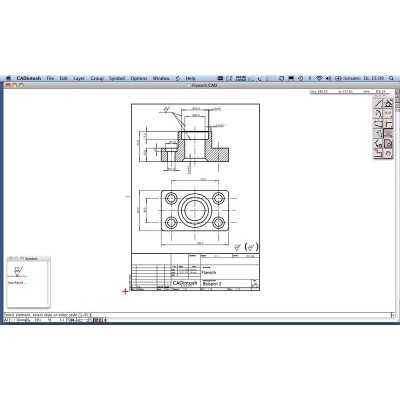Viewport: 400px width, 400px height.
Task: Click the red origin cross marker
Action: pos(125,292)
